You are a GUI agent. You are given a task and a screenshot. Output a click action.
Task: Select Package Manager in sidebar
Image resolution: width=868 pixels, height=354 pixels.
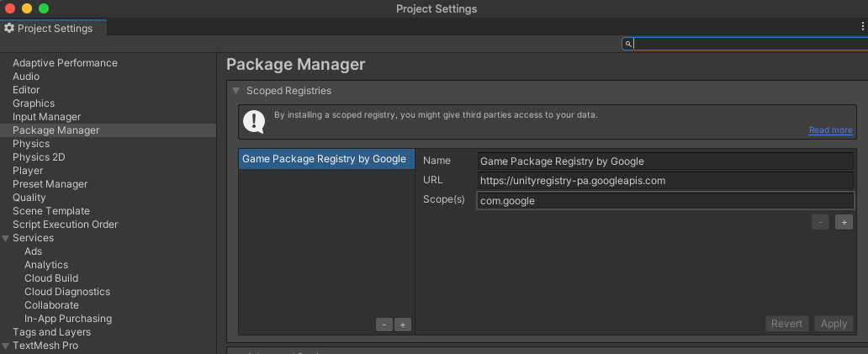108,130
